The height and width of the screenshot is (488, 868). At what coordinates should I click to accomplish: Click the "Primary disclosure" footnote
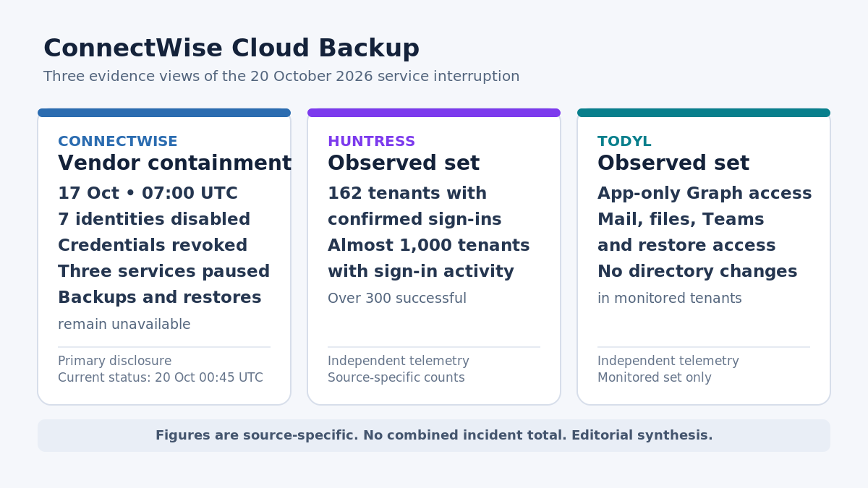tap(115, 361)
